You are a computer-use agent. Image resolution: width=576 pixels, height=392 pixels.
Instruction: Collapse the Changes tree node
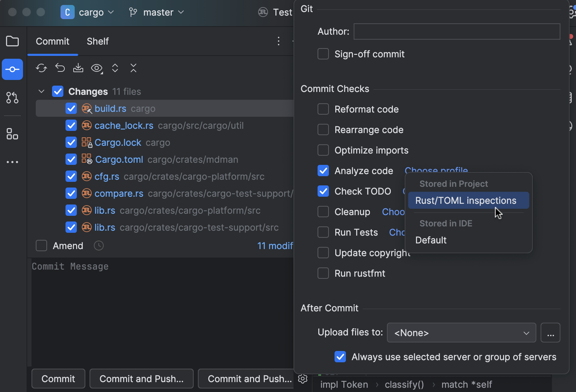pyautogui.click(x=41, y=92)
